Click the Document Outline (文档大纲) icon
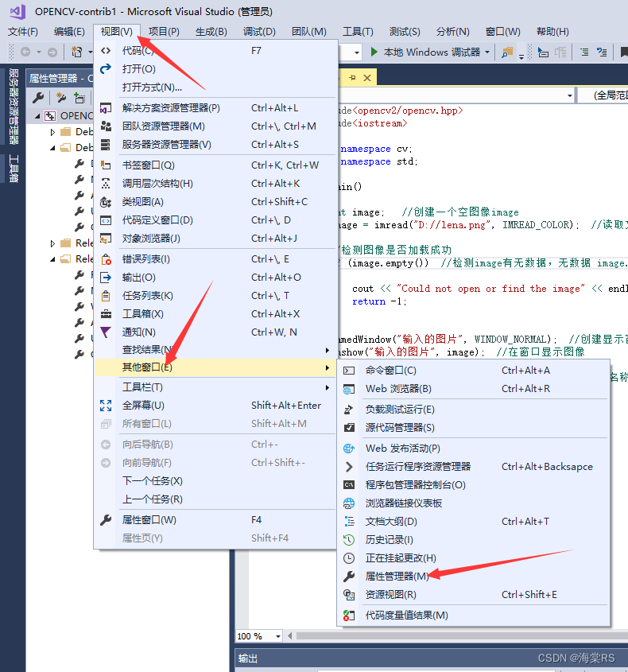Screen dimensions: 628x672 point(349,522)
